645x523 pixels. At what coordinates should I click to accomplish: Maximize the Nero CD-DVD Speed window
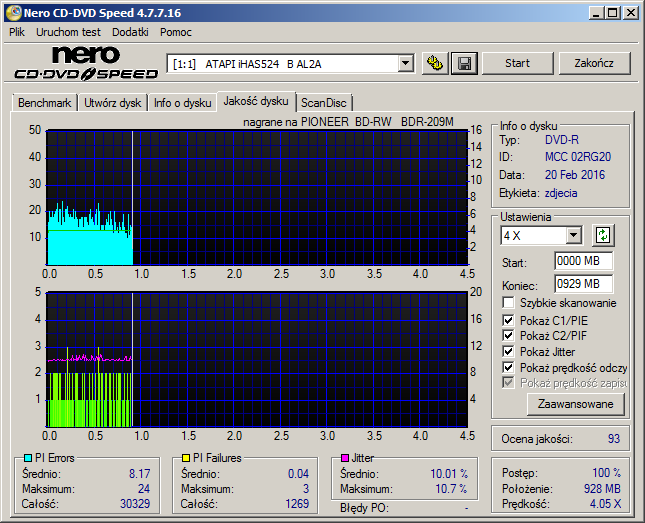point(613,13)
